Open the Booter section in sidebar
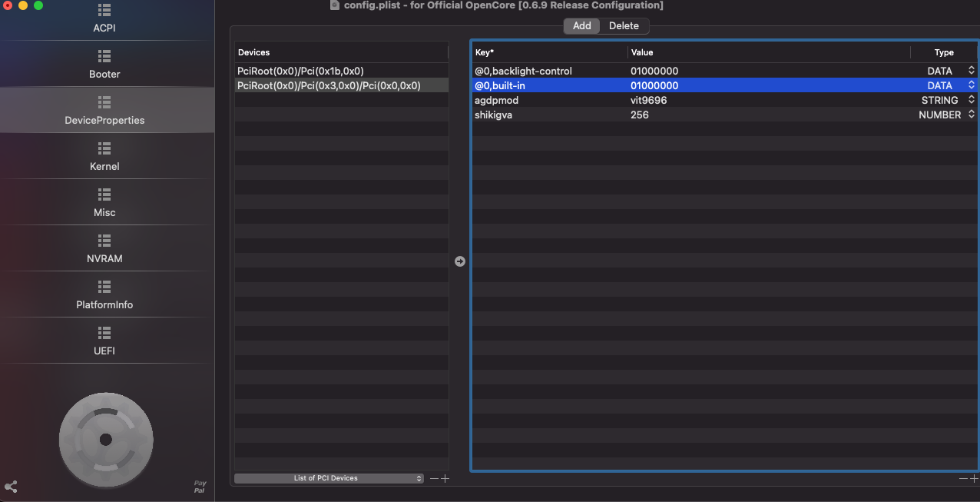The width and height of the screenshot is (980, 502). 104,64
